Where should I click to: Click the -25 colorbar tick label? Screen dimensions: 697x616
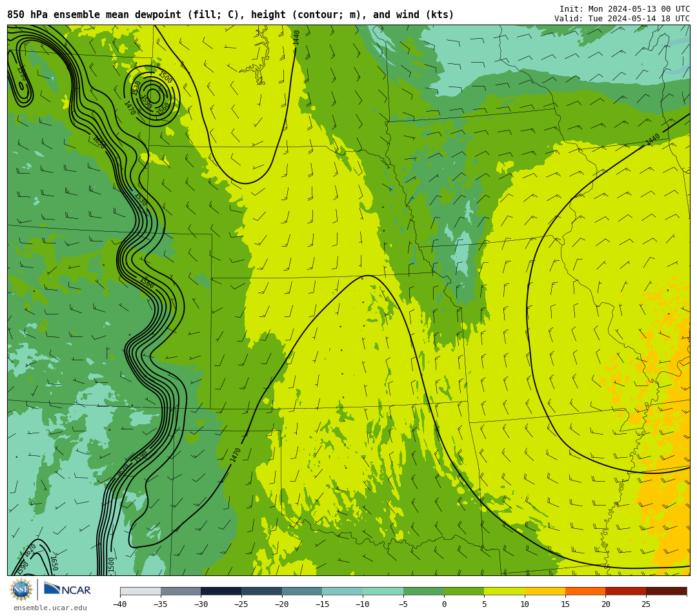(241, 604)
